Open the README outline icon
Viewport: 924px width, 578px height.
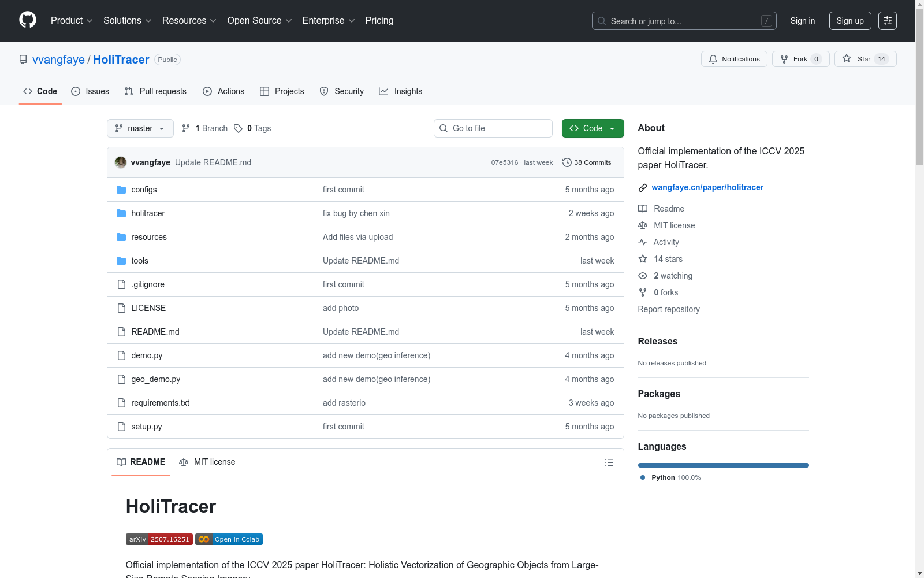609,462
